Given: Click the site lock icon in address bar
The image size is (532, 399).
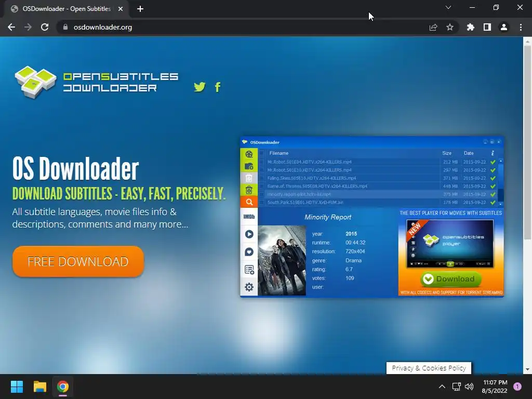Looking at the screenshot, I should 65,27.
